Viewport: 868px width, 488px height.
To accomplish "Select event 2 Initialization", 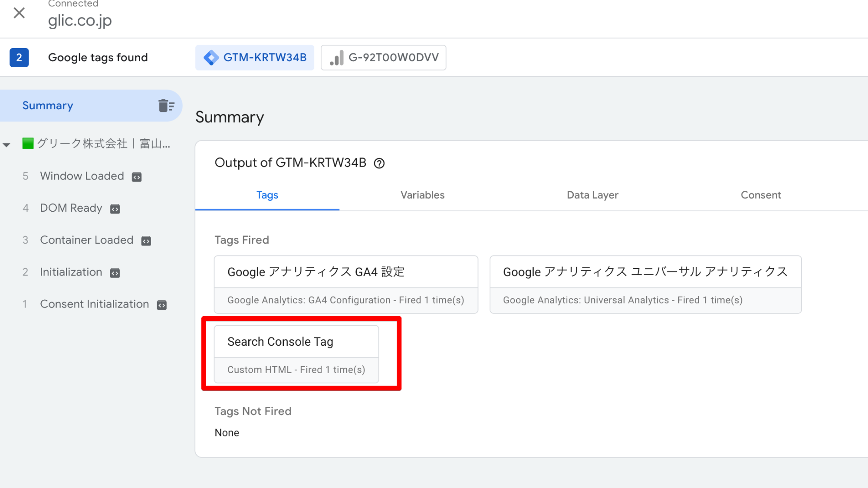I will click(71, 272).
